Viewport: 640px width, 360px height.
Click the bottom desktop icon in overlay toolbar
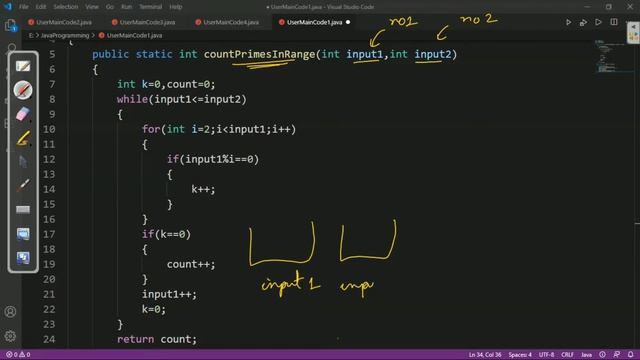pos(23,258)
